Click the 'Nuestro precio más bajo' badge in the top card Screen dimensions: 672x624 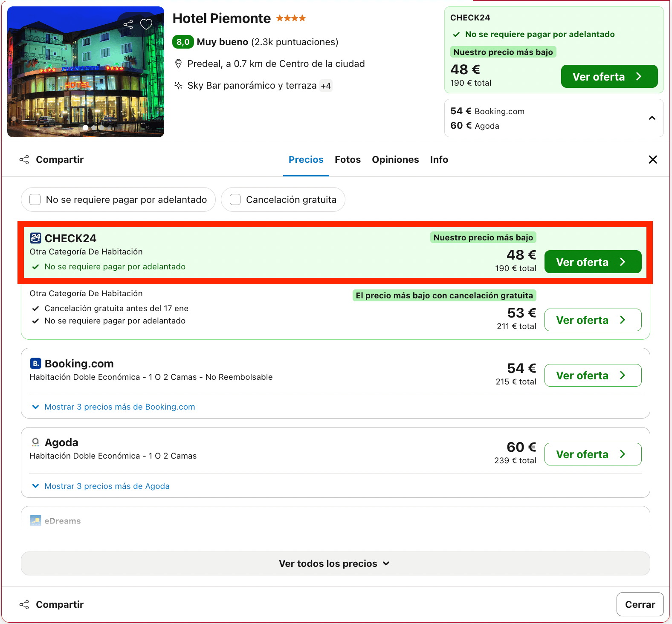click(x=503, y=52)
